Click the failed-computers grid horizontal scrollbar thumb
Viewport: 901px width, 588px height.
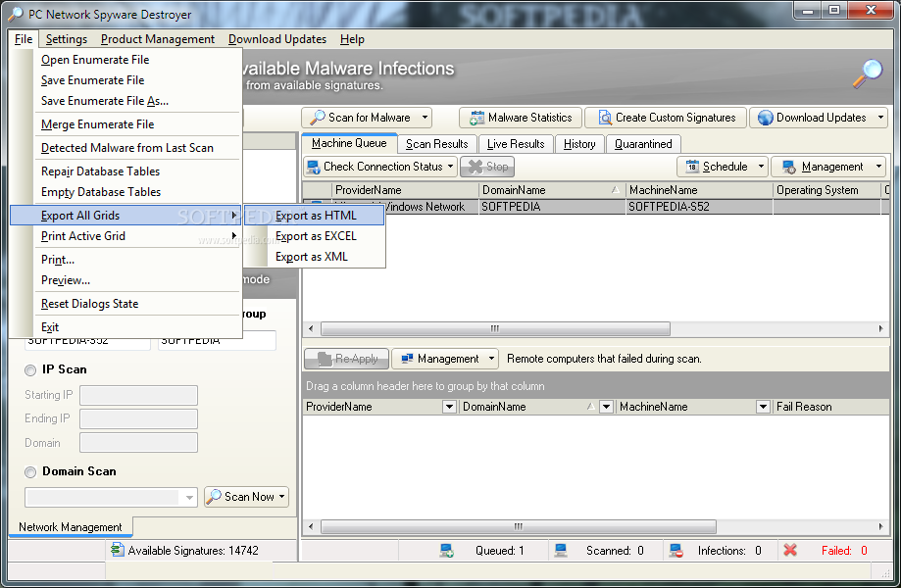click(519, 526)
